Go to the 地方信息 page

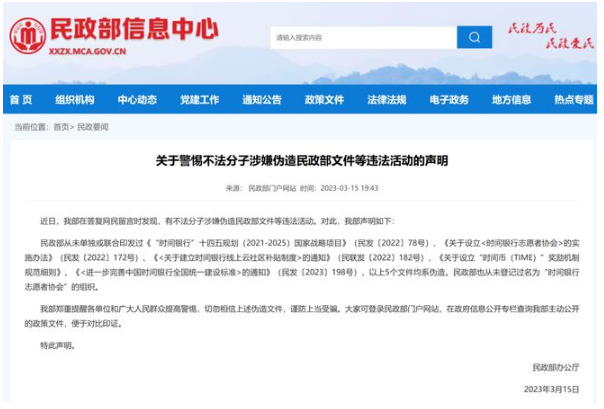[x=512, y=100]
